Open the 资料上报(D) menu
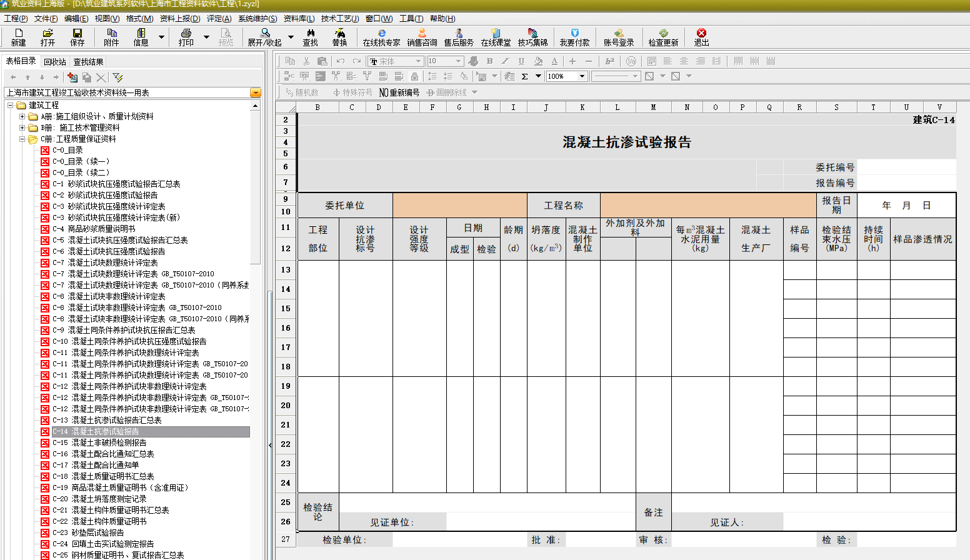970x560 pixels. point(180,19)
